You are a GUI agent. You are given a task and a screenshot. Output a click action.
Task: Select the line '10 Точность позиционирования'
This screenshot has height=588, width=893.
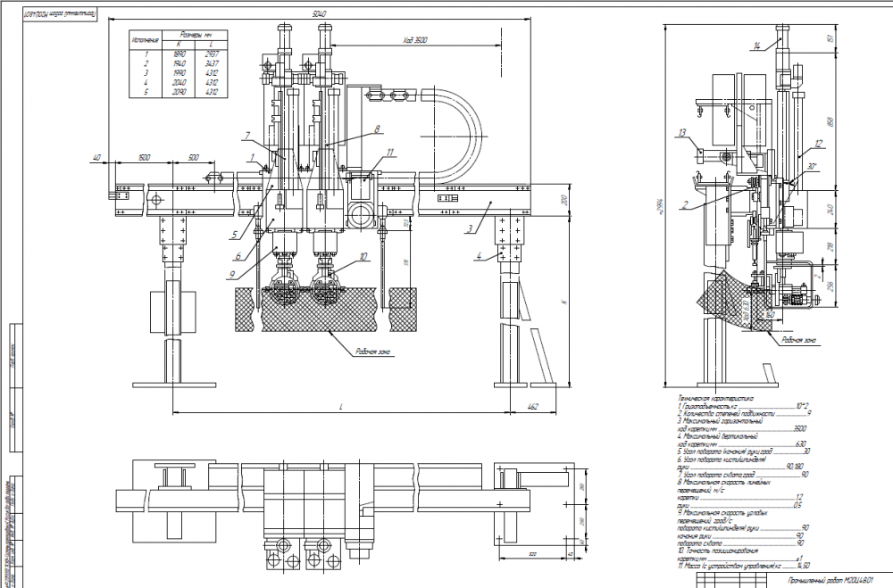point(718,551)
